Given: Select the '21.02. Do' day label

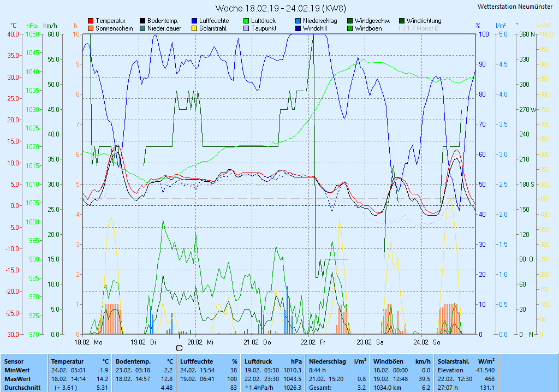Looking at the screenshot, I should click(x=257, y=342).
